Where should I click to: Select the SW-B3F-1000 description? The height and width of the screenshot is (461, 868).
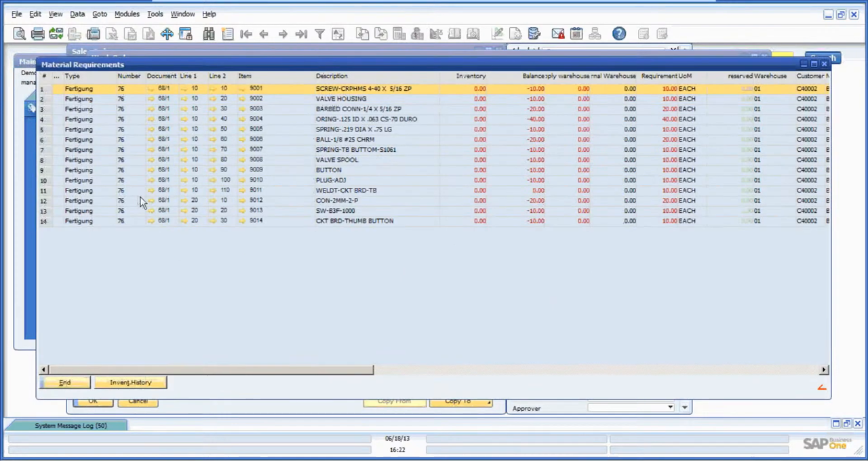pos(335,211)
